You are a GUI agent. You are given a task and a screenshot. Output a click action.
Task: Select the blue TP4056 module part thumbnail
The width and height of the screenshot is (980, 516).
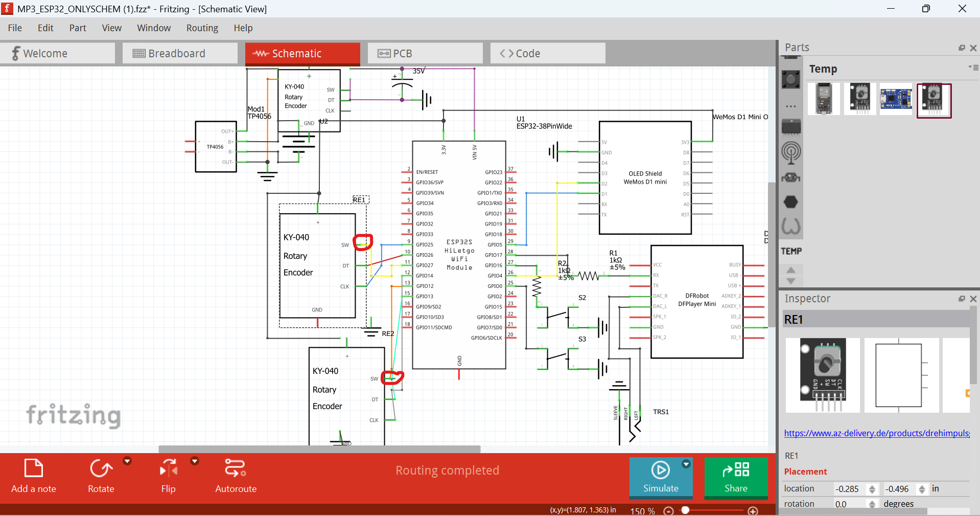[896, 99]
